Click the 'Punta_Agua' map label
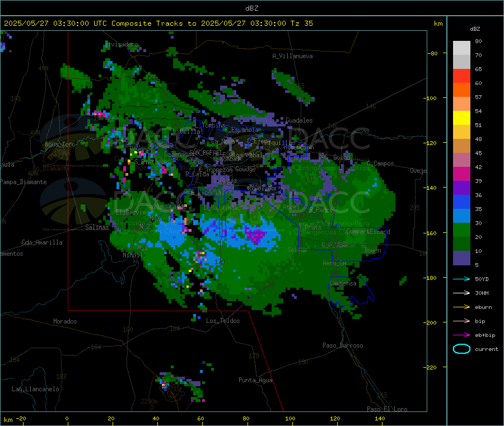 point(255,380)
